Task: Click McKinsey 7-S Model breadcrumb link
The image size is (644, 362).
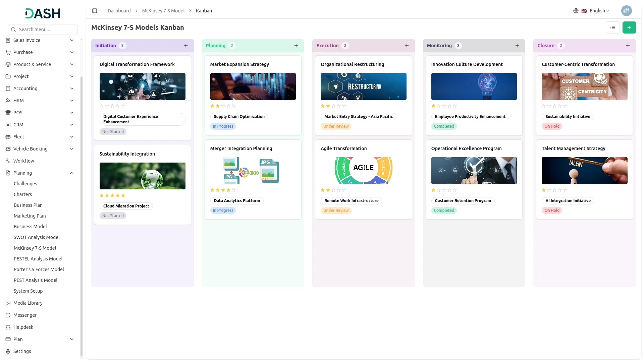Action: 163,11
